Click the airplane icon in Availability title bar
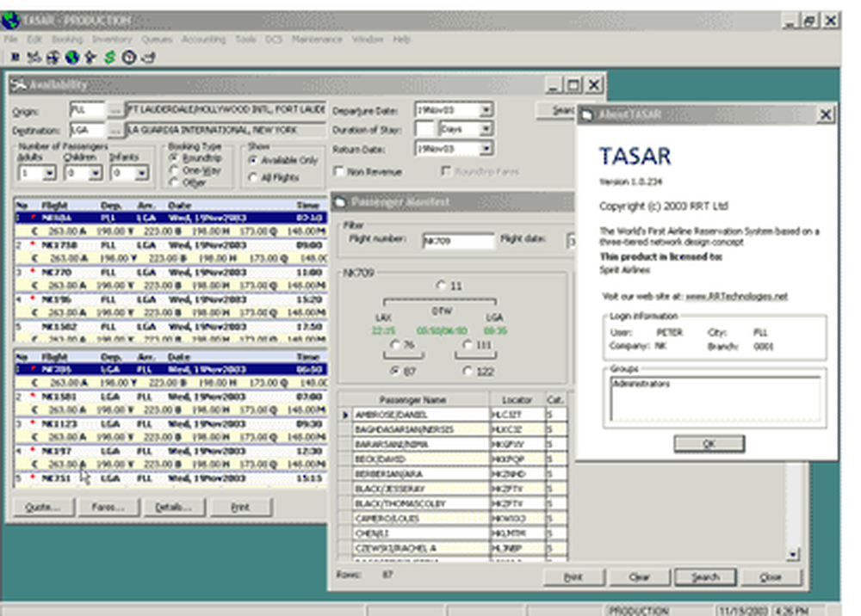The image size is (861, 616). 18,84
